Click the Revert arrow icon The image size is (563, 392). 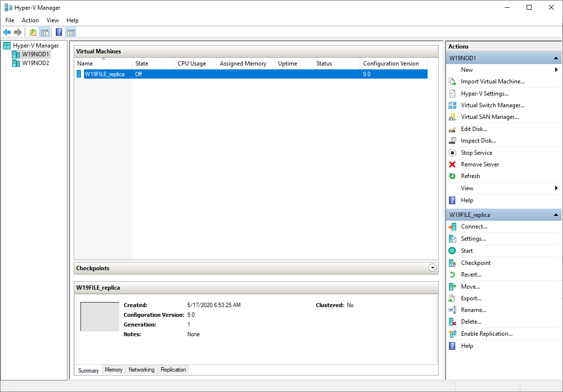click(452, 275)
